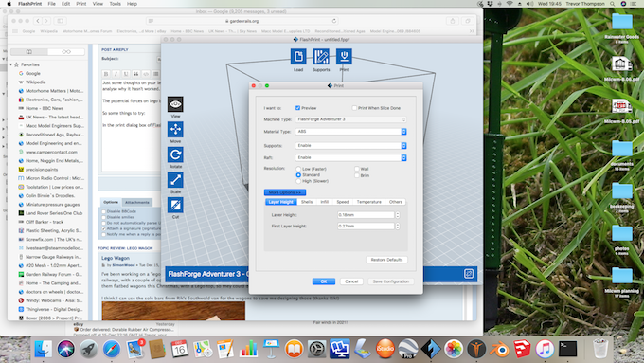Image resolution: width=644 pixels, height=363 pixels.
Task: Enable Print When Slice Done checkbox
Action: pos(354,108)
